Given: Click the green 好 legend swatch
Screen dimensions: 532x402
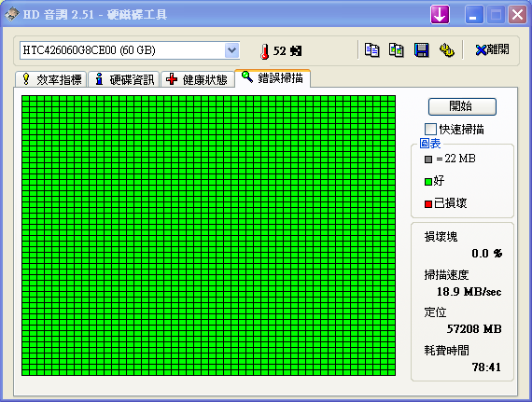Looking at the screenshot, I should 428,182.
